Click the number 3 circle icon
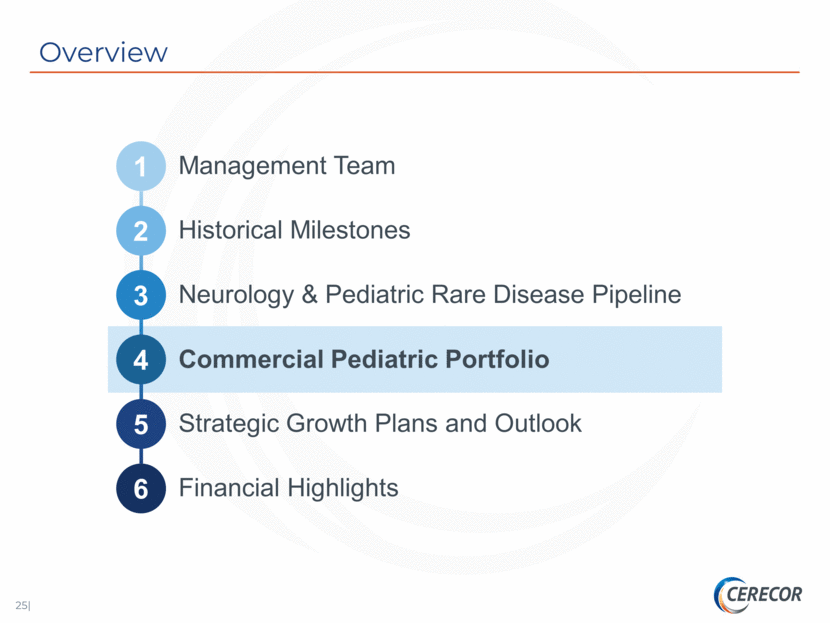This screenshot has width=830, height=623. [141, 295]
